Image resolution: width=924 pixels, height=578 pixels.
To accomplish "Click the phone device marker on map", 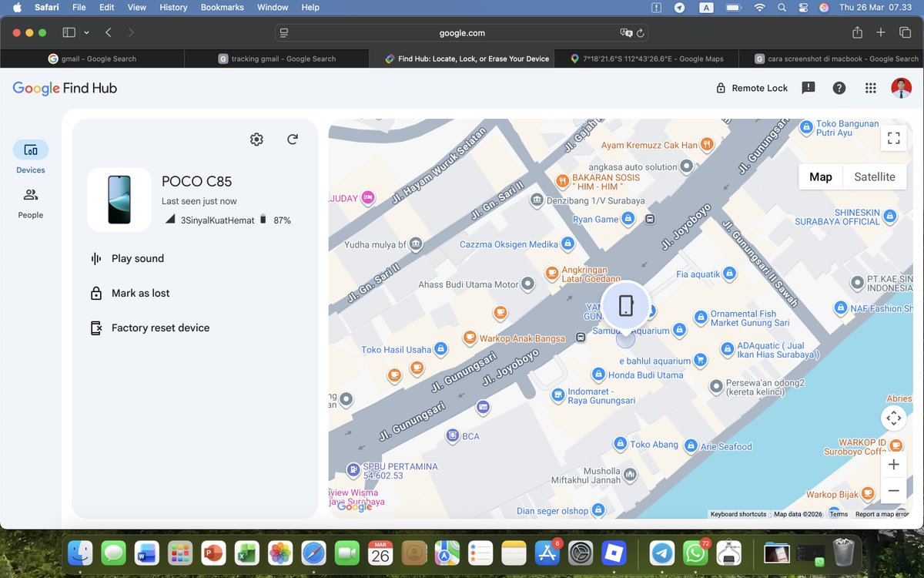I will pyautogui.click(x=626, y=305).
